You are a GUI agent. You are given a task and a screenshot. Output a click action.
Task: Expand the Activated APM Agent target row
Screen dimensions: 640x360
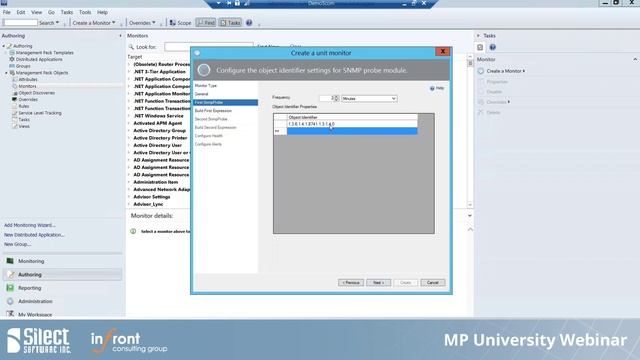tap(129, 123)
